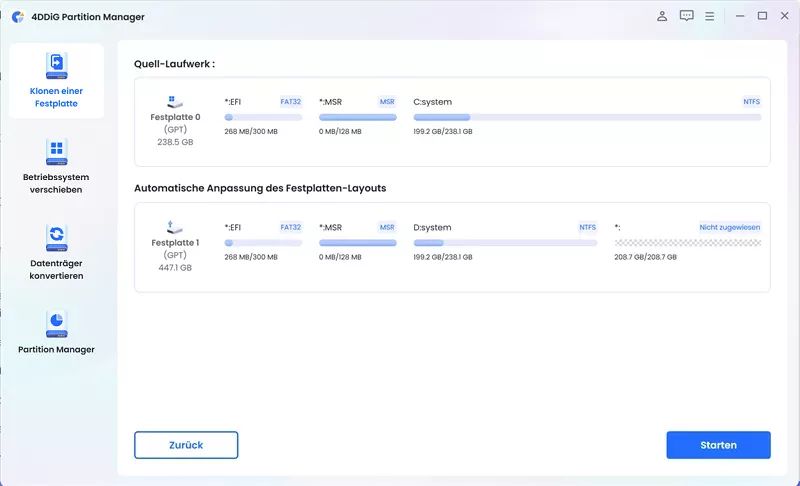Open the Betriebssystem verschieben tool
The height and width of the screenshot is (486, 800).
pyautogui.click(x=56, y=167)
